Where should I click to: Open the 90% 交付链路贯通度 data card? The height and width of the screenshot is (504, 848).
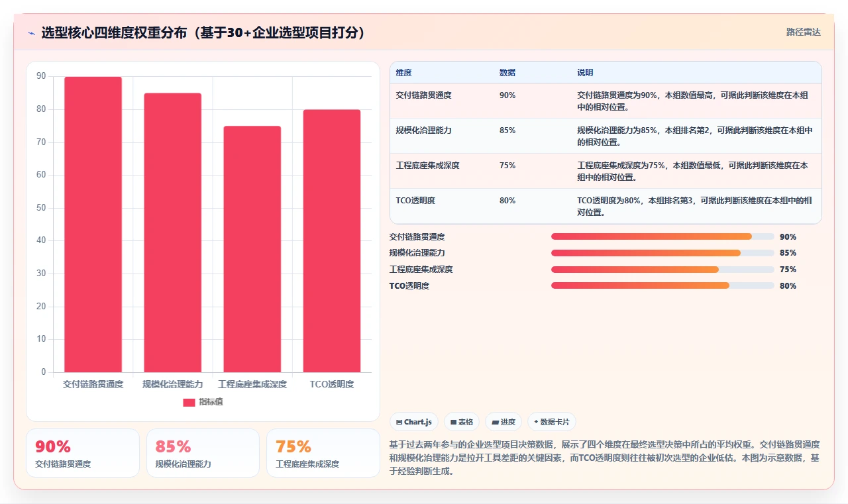point(83,453)
